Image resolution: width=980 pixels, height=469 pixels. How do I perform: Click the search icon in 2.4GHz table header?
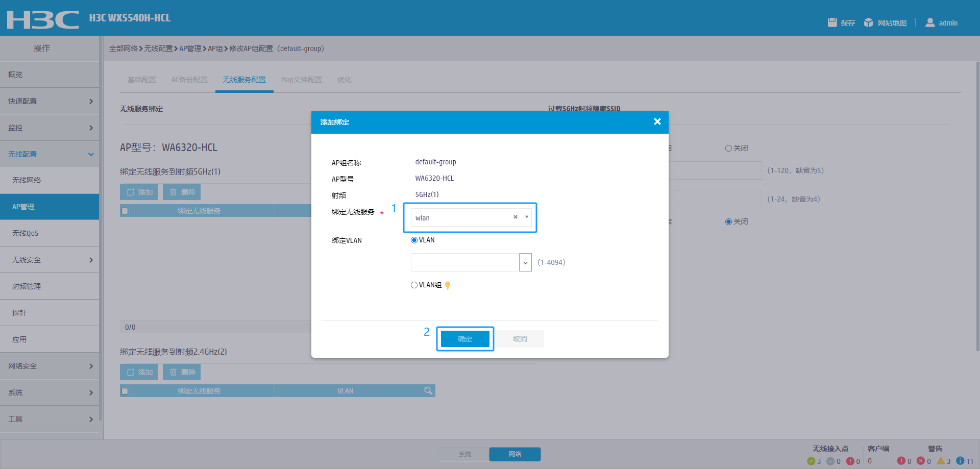[428, 391]
